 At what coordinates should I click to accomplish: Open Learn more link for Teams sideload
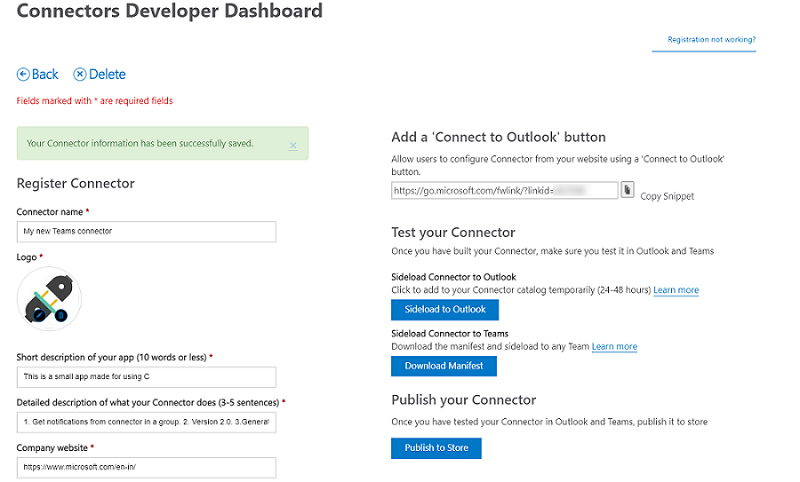pyautogui.click(x=614, y=347)
